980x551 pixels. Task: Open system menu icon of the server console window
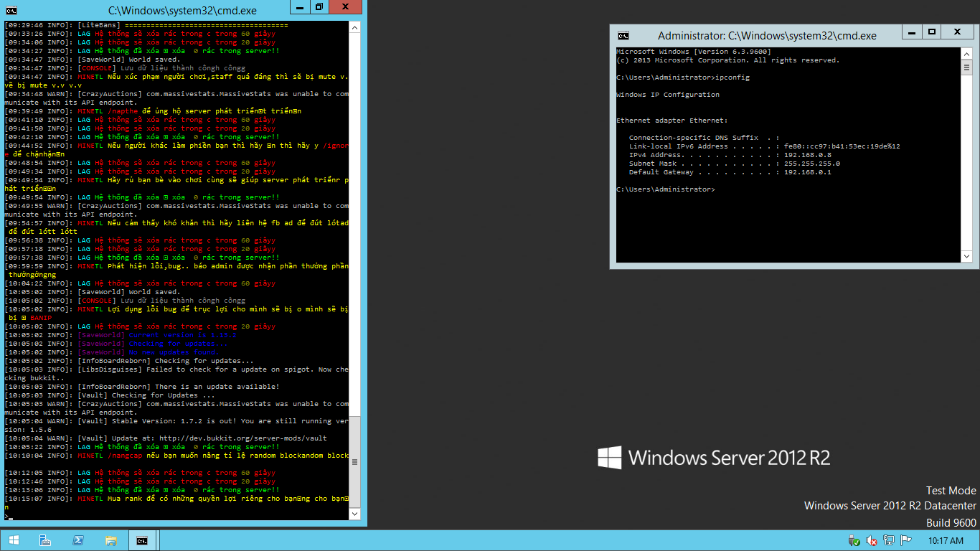click(11, 11)
